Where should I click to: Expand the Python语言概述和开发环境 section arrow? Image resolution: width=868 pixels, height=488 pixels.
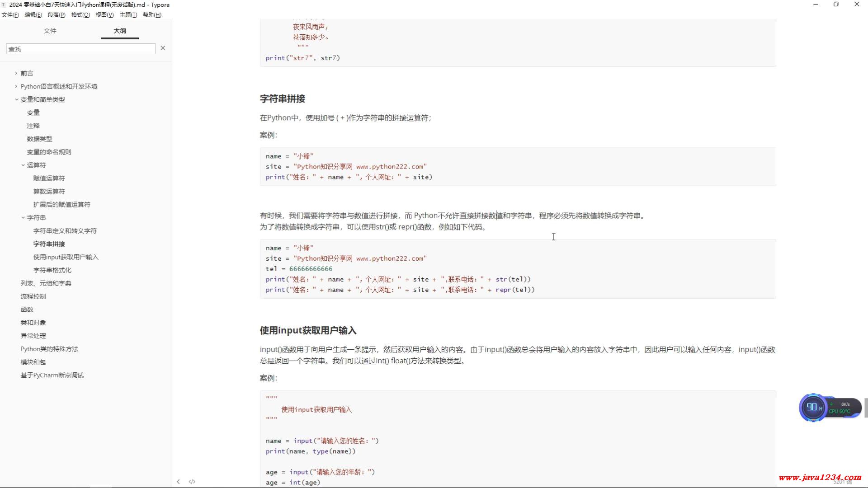[16, 86]
